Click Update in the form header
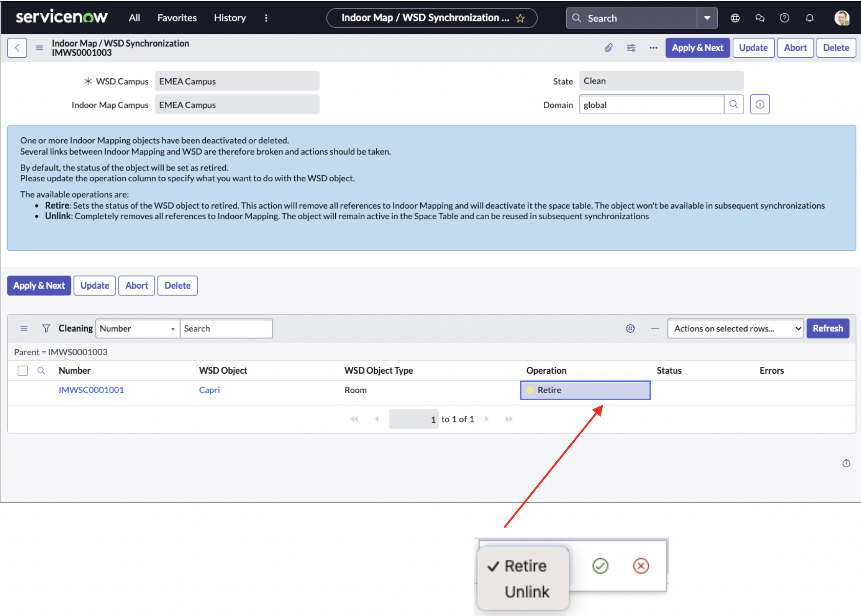The image size is (861, 616). (x=753, y=48)
